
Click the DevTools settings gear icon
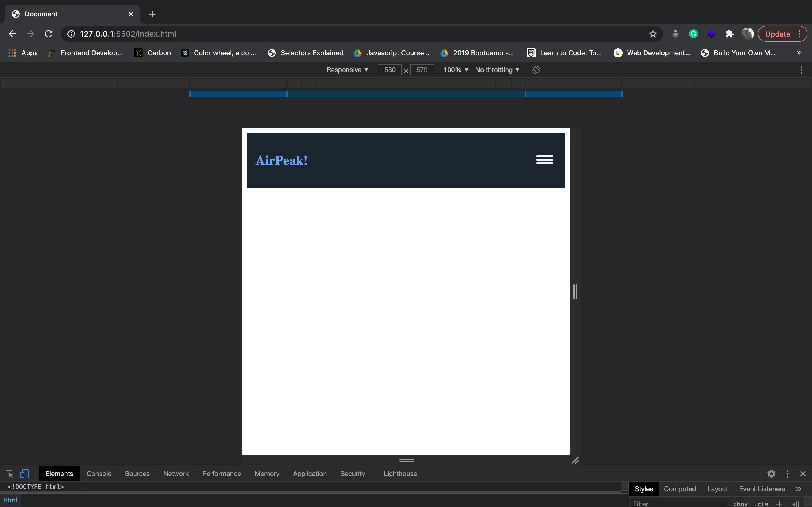pos(771,473)
